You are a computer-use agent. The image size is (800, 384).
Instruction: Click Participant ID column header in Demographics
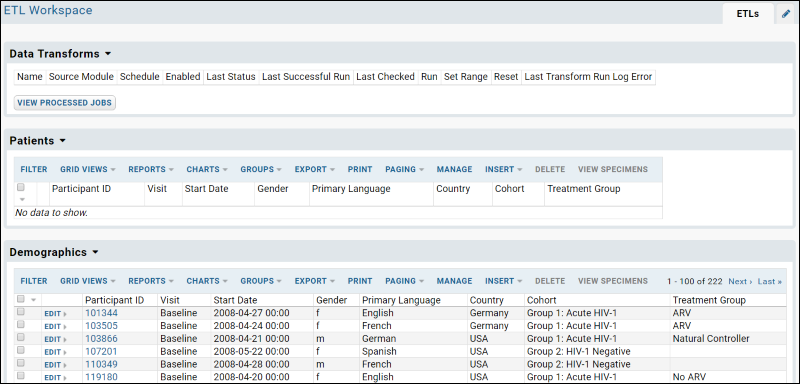tap(115, 300)
